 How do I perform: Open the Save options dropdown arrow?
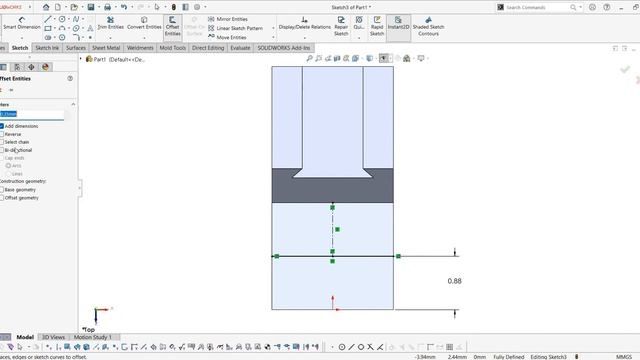pyautogui.click(x=98, y=7)
